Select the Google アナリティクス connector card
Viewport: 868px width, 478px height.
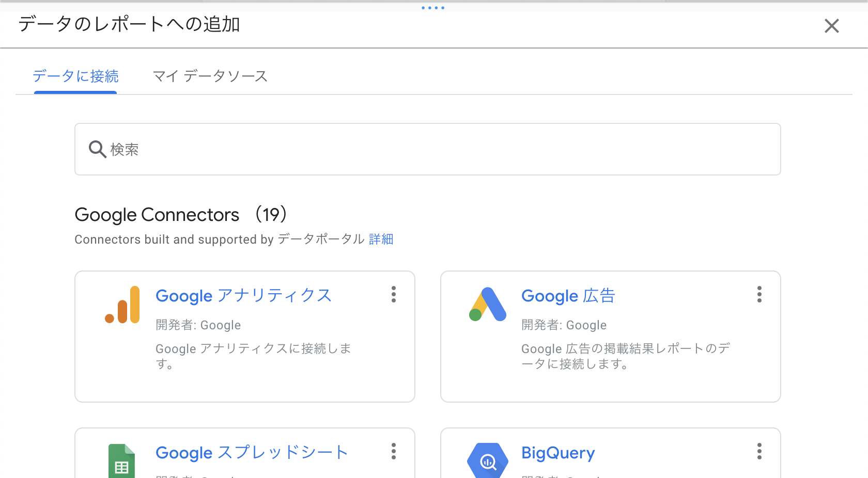pyautogui.click(x=244, y=336)
